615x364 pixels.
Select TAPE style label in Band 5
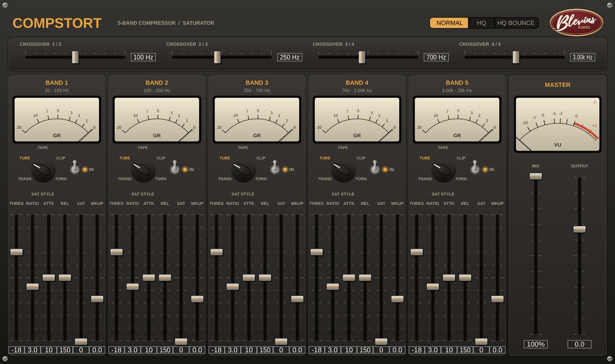pos(443,147)
